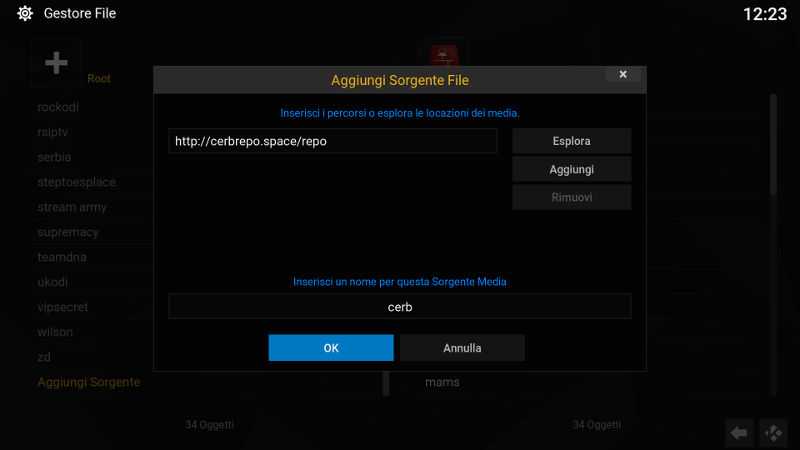Click the move cross-arrows icon
Screen dimensions: 800x450
pyautogui.click(x=773, y=433)
